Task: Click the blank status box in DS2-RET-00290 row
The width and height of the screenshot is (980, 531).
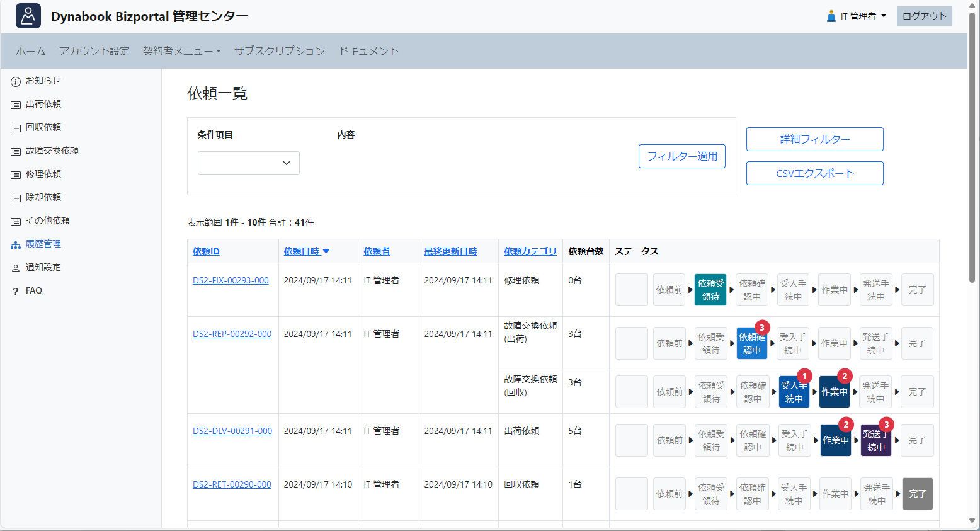Action: tap(632, 494)
